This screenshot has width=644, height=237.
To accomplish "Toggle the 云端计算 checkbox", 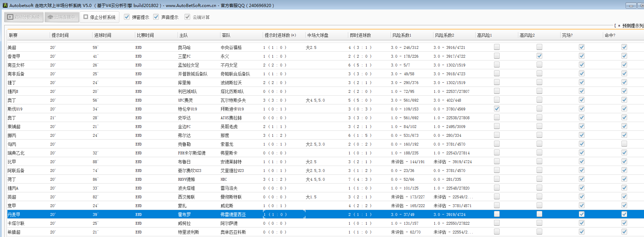I will click(187, 17).
